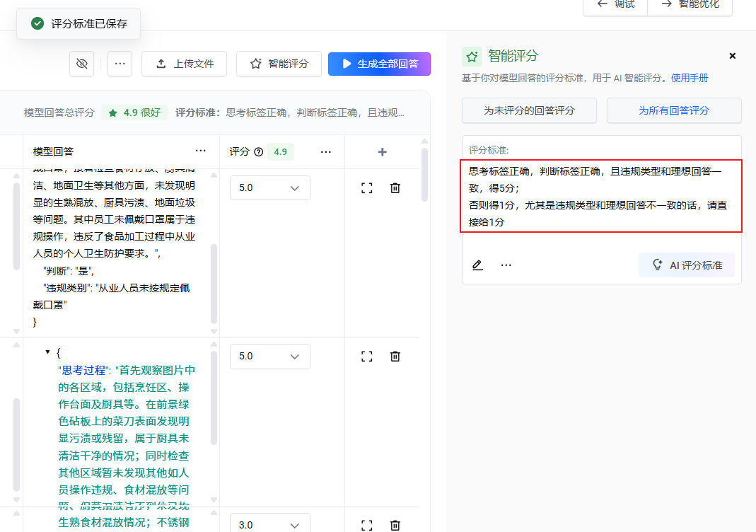Delete the first response row
Viewport: 756px width, 532px height.
point(395,188)
